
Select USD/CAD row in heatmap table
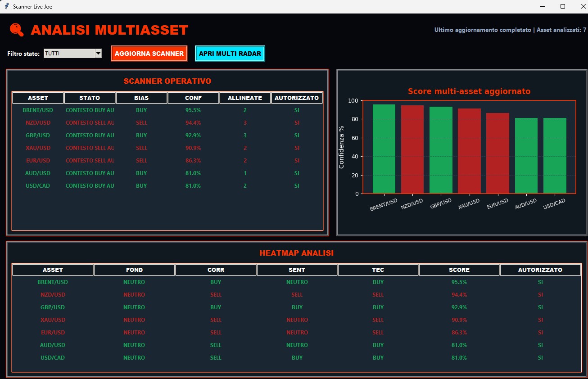[297, 357]
